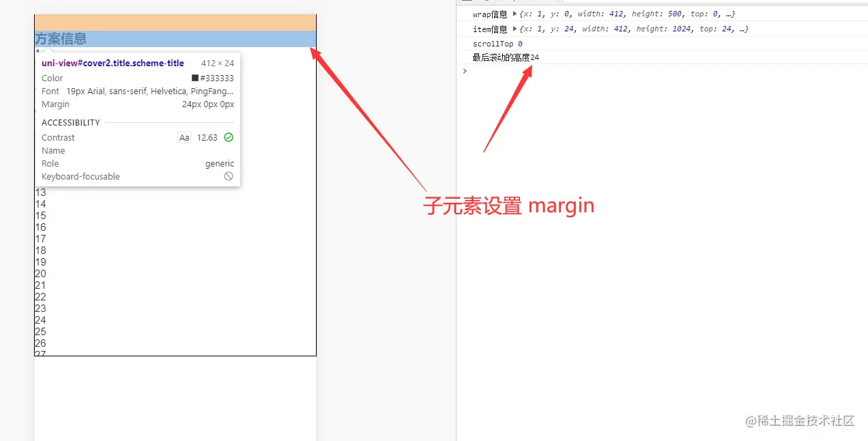
Task: Click list row 19 in the page
Action: pos(40,262)
